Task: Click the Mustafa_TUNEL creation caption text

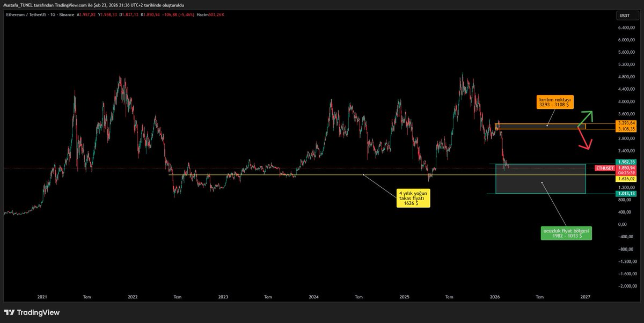Action: point(93,4)
